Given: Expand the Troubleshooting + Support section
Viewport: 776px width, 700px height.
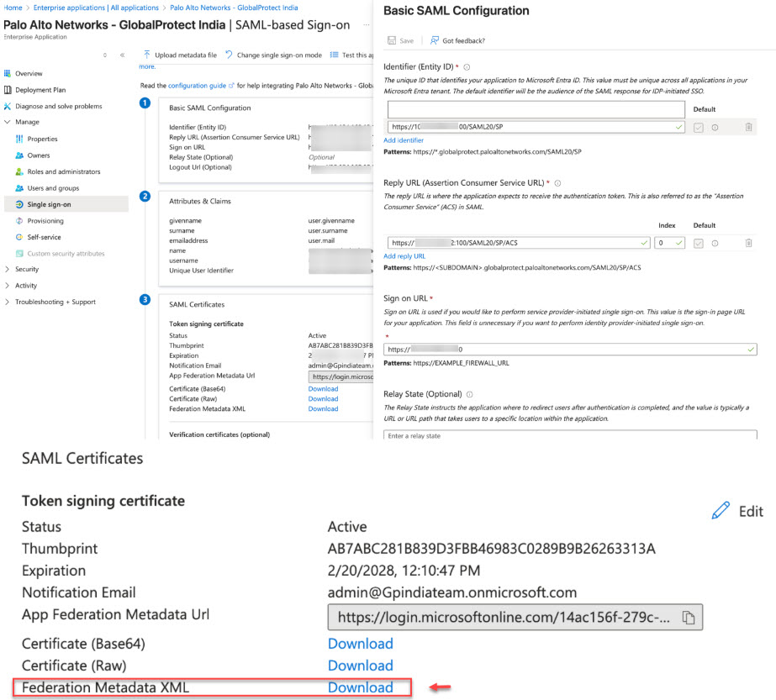Looking at the screenshot, I should 8,303.
